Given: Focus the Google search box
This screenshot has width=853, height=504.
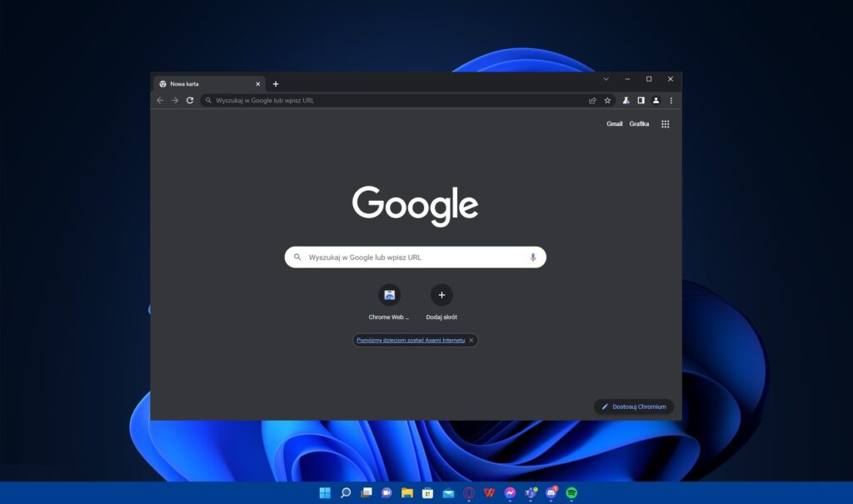Looking at the screenshot, I should click(x=415, y=257).
